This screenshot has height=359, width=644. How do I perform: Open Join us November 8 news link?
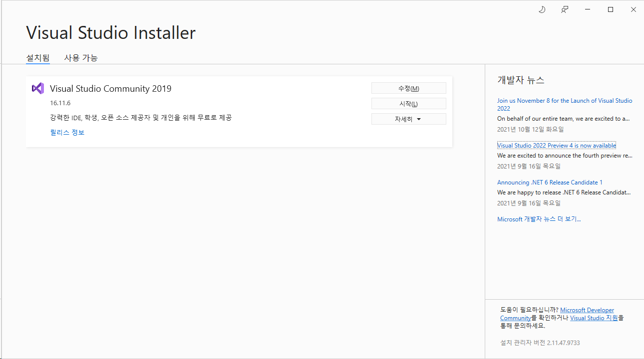click(x=565, y=104)
